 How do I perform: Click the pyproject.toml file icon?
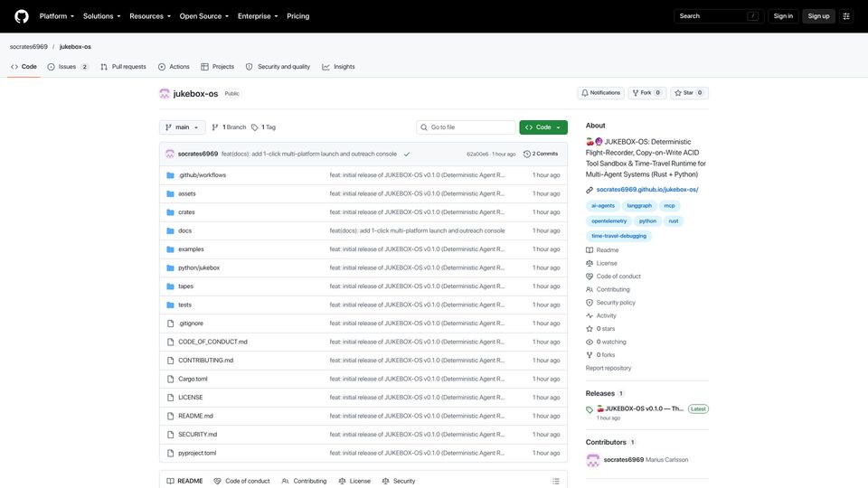click(x=171, y=453)
